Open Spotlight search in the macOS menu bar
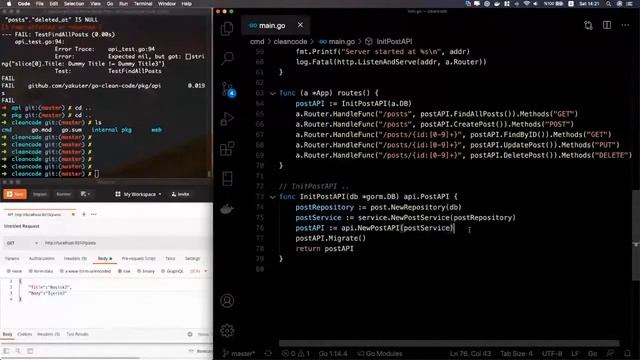Screen dimensions: 640x360 tap(609, 4)
